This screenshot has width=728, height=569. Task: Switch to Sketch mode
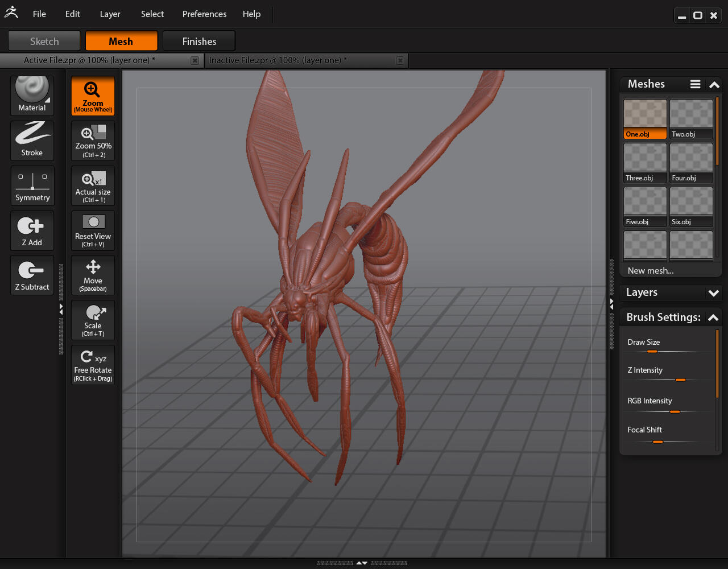[x=44, y=41]
